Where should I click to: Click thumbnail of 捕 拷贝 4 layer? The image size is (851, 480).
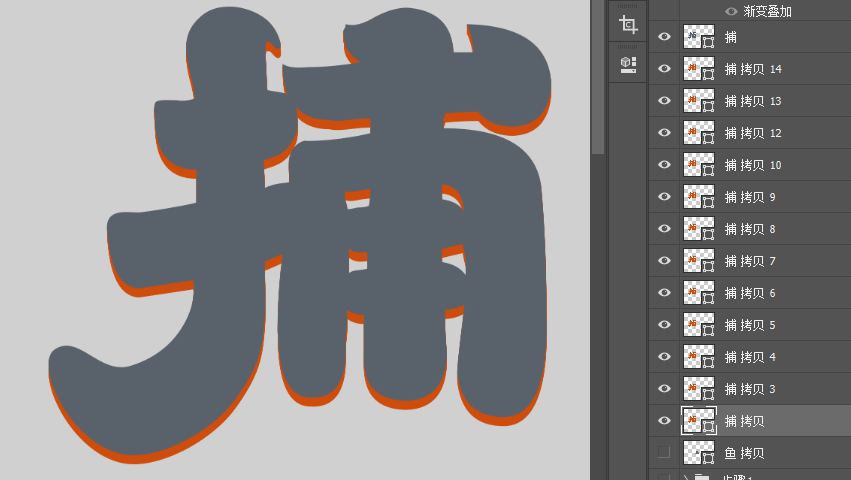pyautogui.click(x=699, y=357)
